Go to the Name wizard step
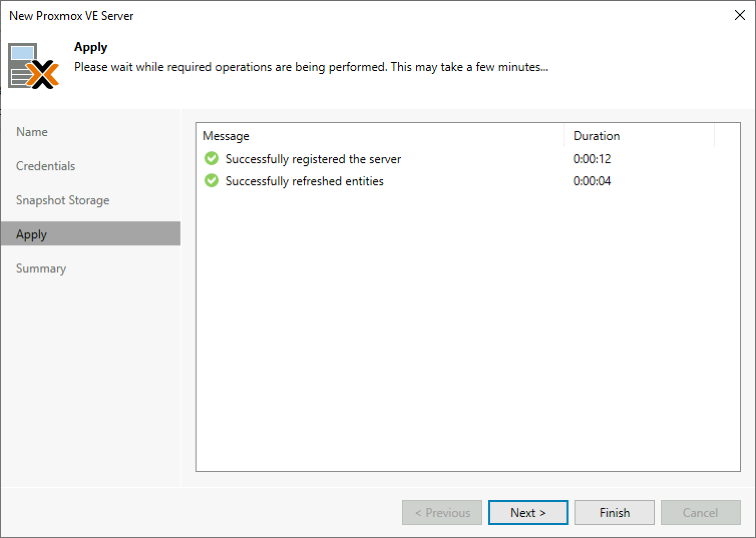This screenshot has width=756, height=538. coord(32,132)
